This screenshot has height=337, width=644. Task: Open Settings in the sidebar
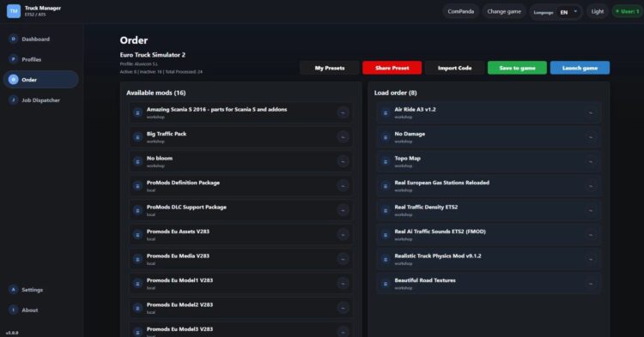coord(40,290)
